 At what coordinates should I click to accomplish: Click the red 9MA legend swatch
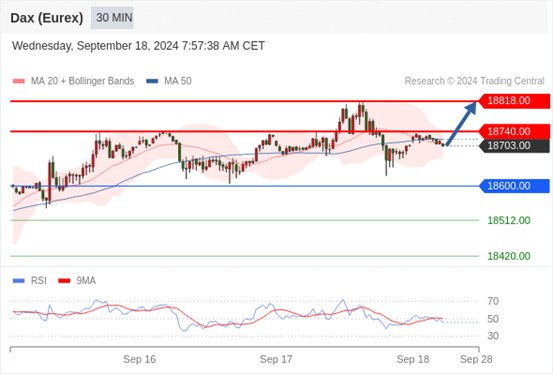(x=64, y=281)
